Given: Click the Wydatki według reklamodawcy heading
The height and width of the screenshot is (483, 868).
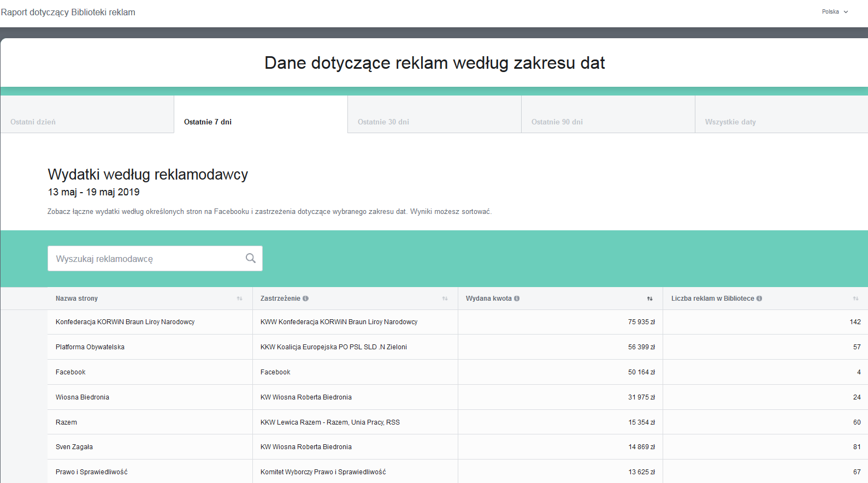Looking at the screenshot, I should coord(147,175).
